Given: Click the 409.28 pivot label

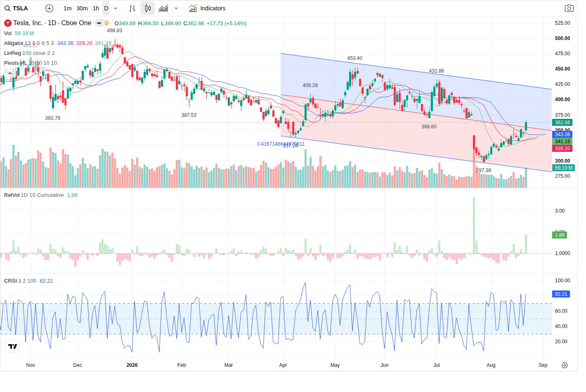Looking at the screenshot, I should coord(310,85).
